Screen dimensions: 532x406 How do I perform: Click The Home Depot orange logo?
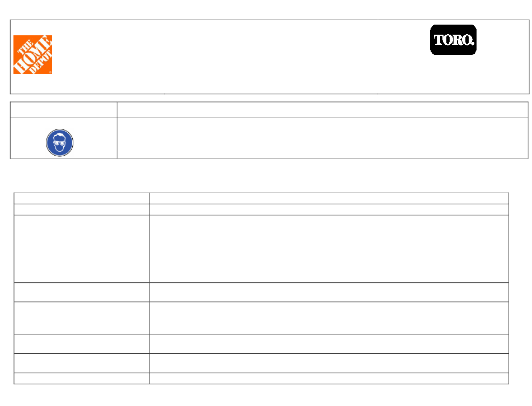32,55
